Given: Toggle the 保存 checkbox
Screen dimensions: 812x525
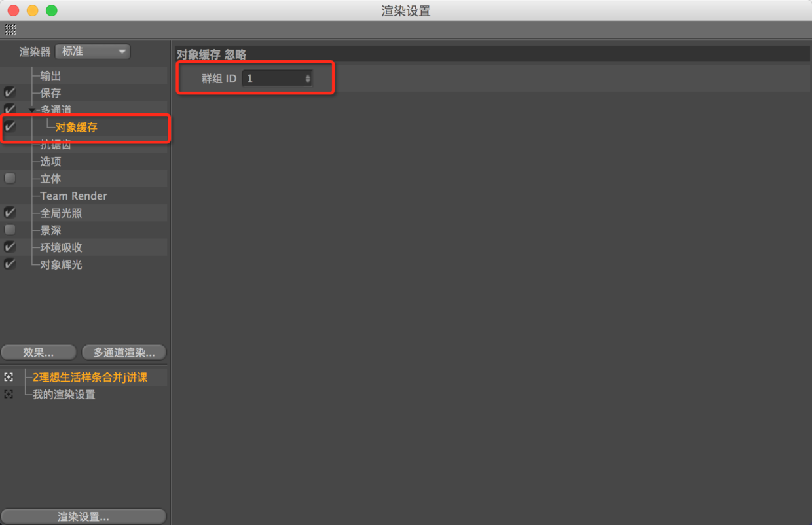Looking at the screenshot, I should click(x=10, y=92).
